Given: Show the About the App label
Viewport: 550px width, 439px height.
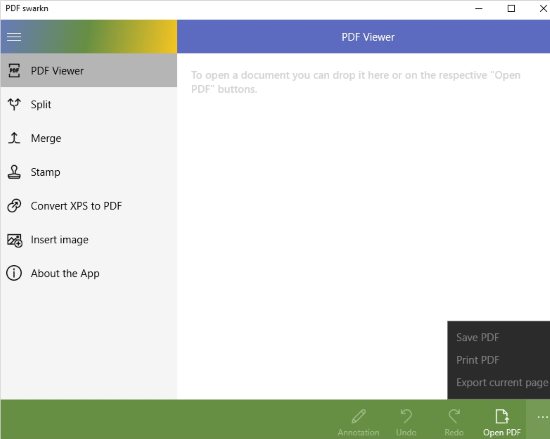Looking at the screenshot, I should 65,273.
